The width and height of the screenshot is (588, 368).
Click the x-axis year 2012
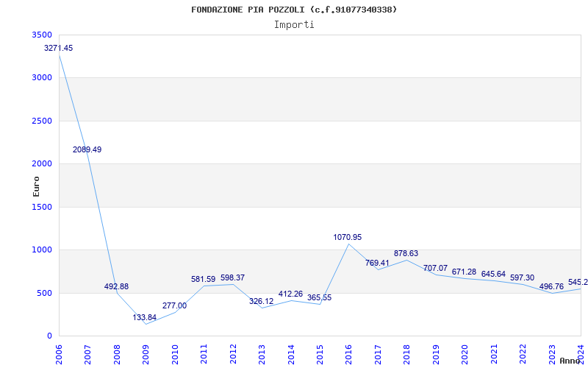[x=233, y=353]
